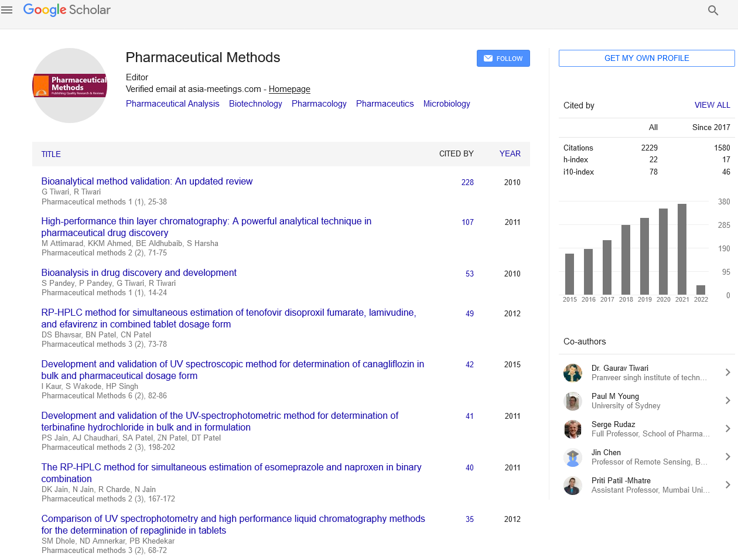
Task: Expand the Serge Rudaz co-author chevron
Action: point(727,429)
